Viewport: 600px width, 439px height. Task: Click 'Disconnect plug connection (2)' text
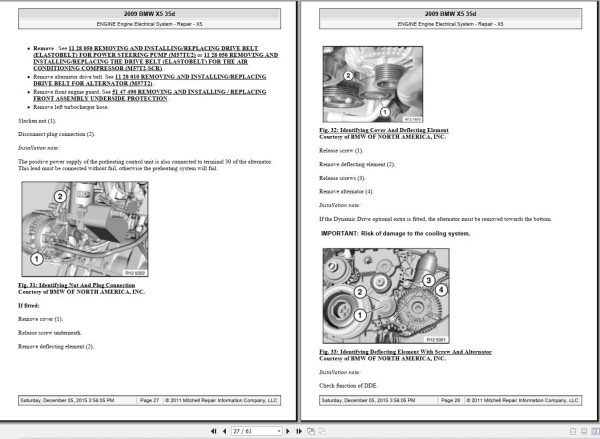[56, 134]
